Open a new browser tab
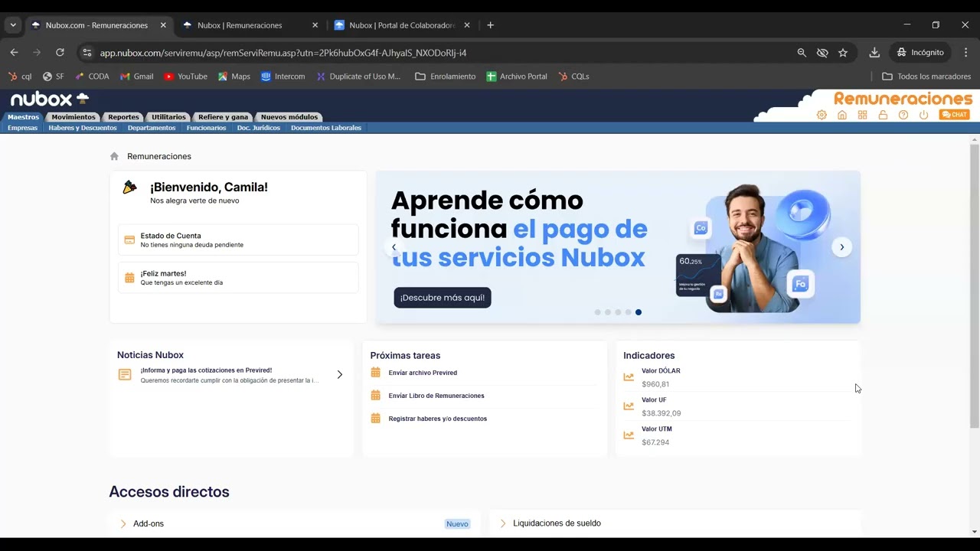The image size is (980, 551). point(490,25)
